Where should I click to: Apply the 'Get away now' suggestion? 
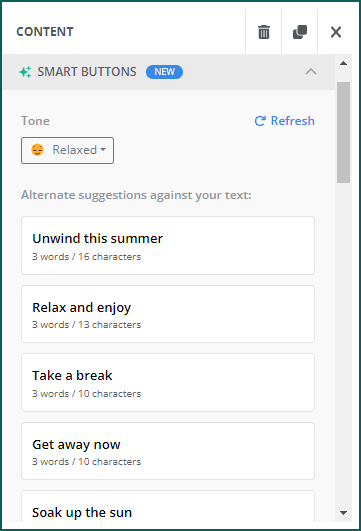pyautogui.click(x=168, y=451)
